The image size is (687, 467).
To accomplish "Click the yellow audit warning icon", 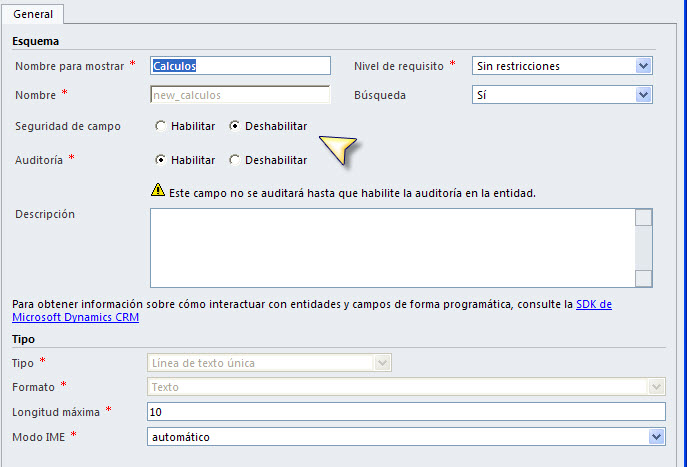I will (158, 190).
